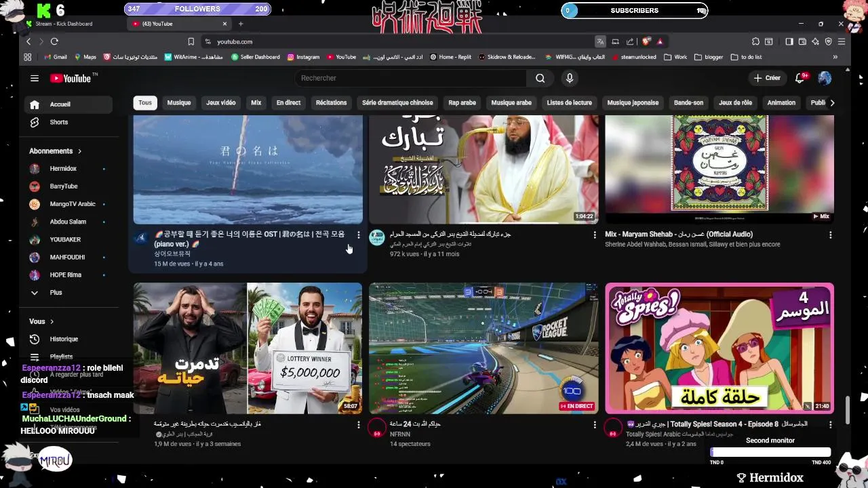This screenshot has width=868, height=488.
Task: Click the share link icon in address bar
Action: 630,41
